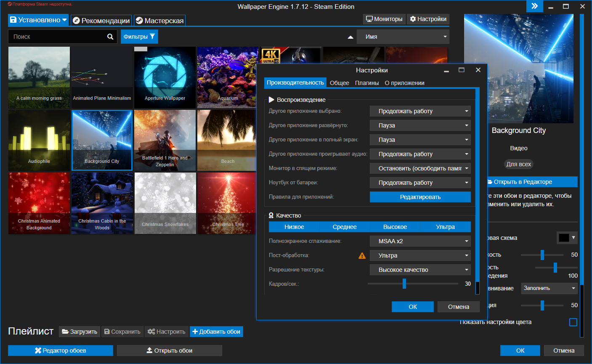Click Открыть обои button
The height and width of the screenshot is (364, 592).
point(169,351)
